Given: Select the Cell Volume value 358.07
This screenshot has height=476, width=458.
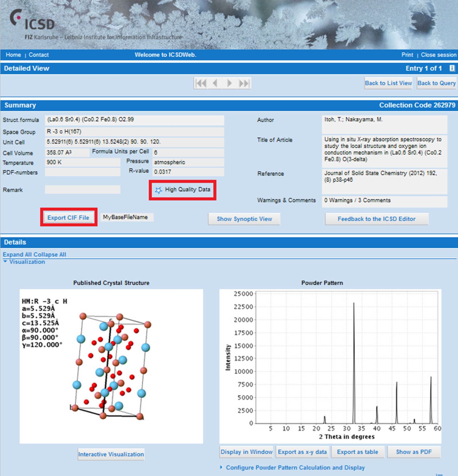Looking at the screenshot, I should 67,152.
